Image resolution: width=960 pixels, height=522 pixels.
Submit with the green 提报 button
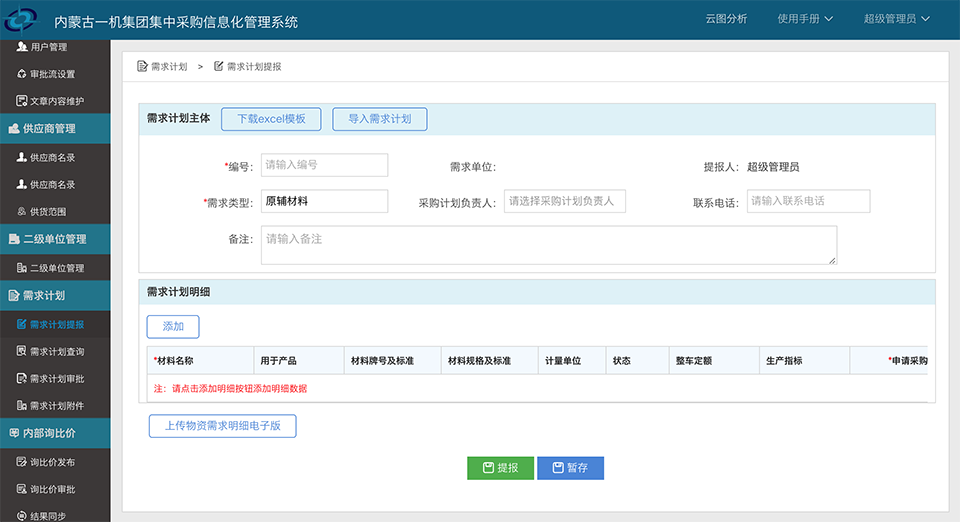point(500,468)
